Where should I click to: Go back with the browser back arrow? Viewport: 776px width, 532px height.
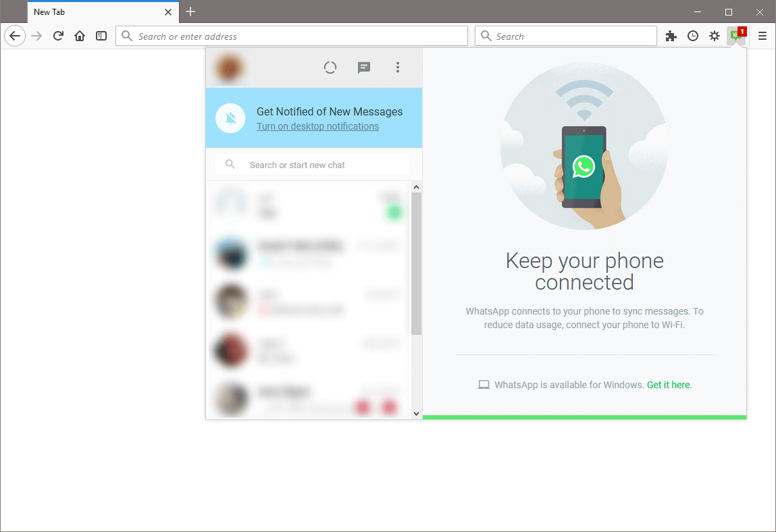tap(15, 36)
